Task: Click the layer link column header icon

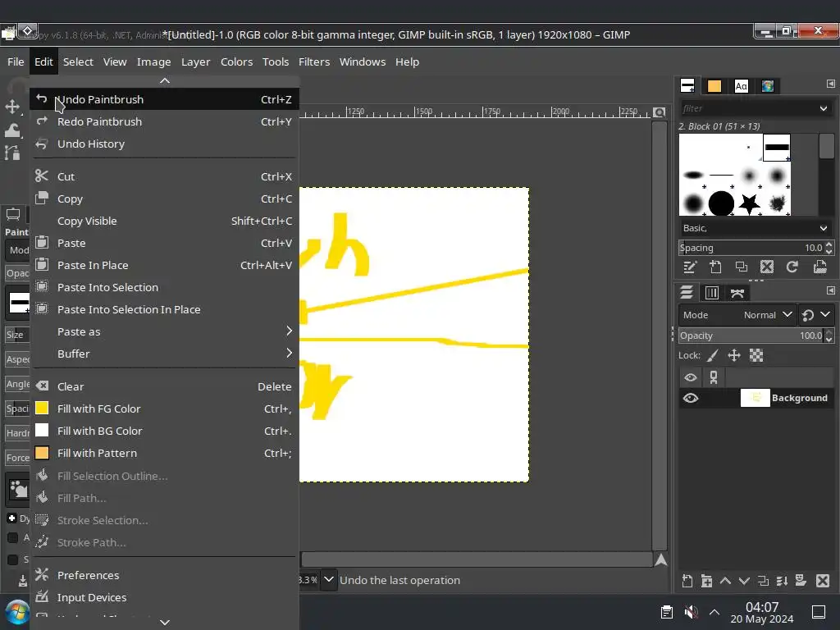Action: coord(714,377)
